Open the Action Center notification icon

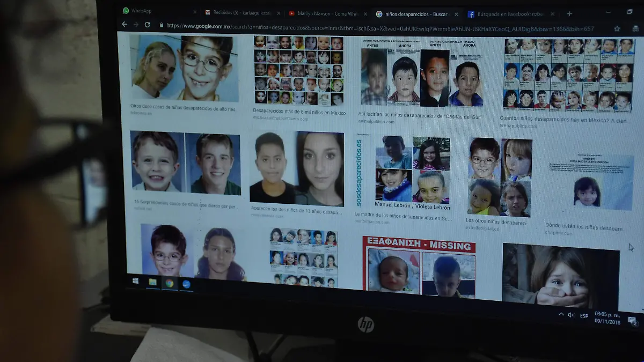click(x=632, y=321)
